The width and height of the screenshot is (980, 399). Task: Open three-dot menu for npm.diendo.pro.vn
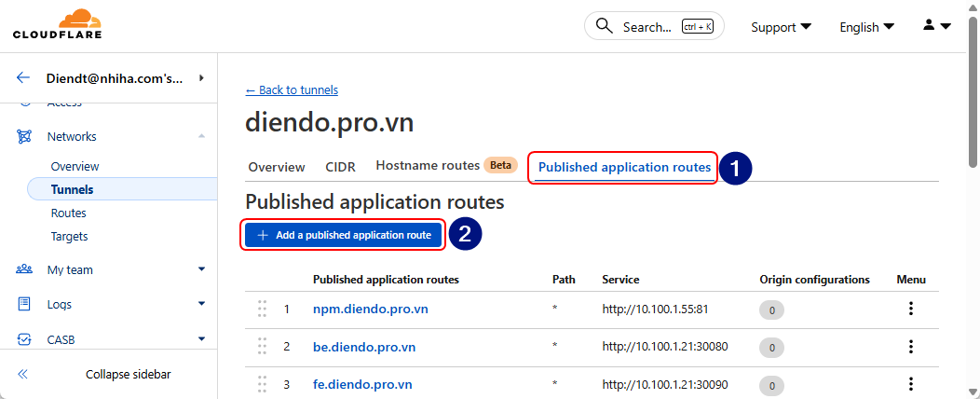coord(910,309)
